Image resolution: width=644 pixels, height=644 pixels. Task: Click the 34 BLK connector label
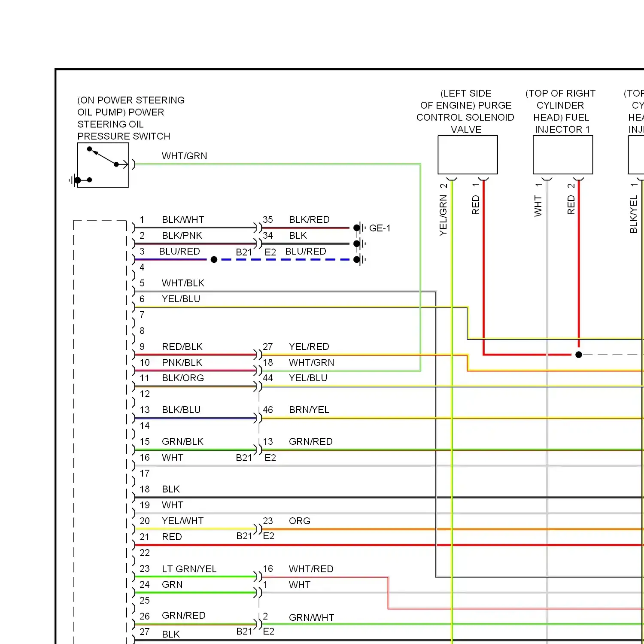tap(285, 236)
